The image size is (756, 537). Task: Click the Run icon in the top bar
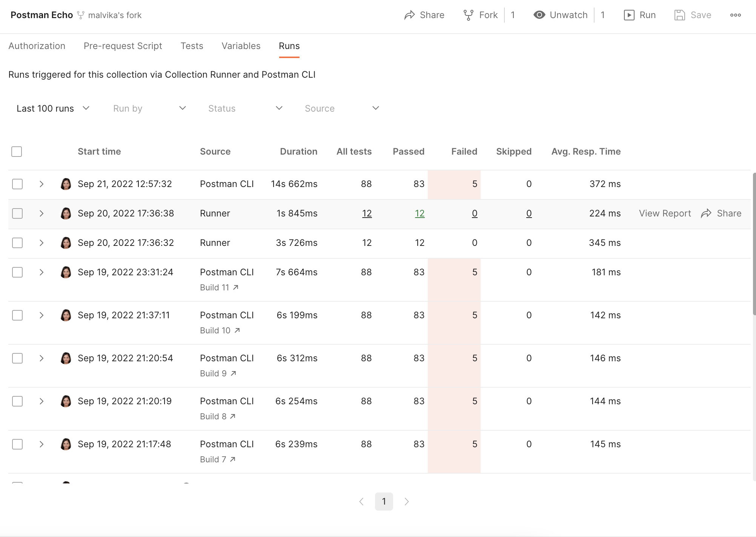[x=629, y=15]
